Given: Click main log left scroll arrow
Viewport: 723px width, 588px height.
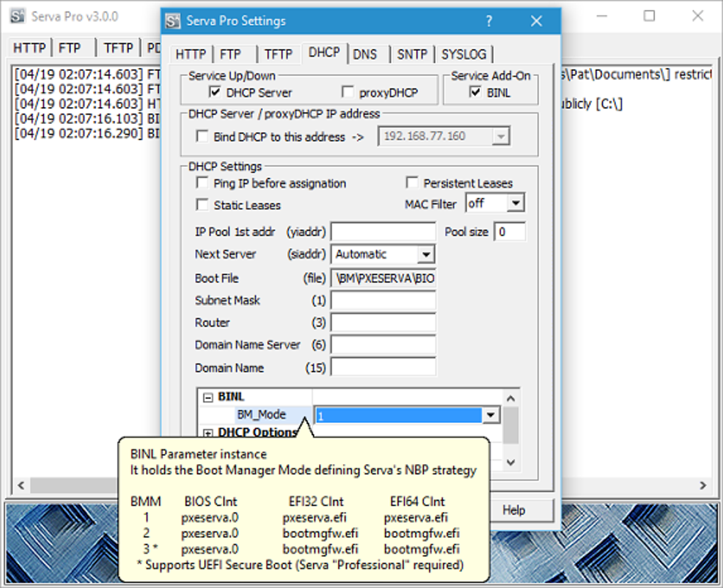Looking at the screenshot, I should [x=21, y=485].
